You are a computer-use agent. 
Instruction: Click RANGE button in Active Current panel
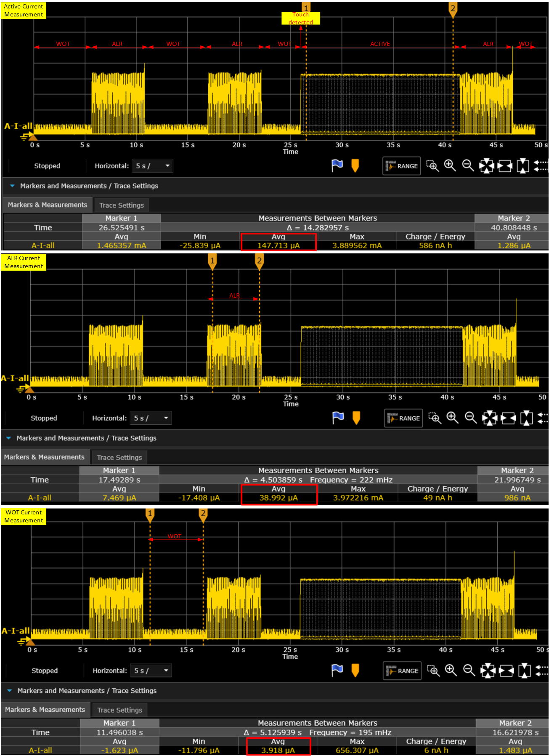[x=402, y=166]
